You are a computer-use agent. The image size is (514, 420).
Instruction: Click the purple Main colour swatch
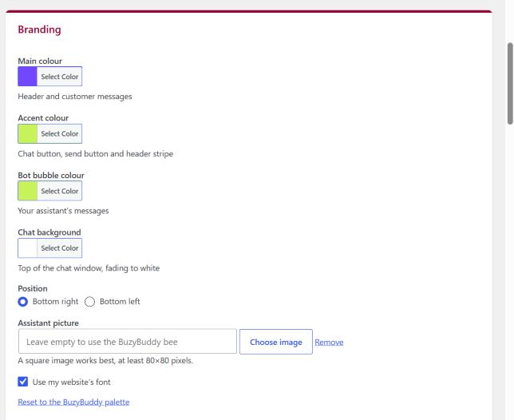coord(27,77)
